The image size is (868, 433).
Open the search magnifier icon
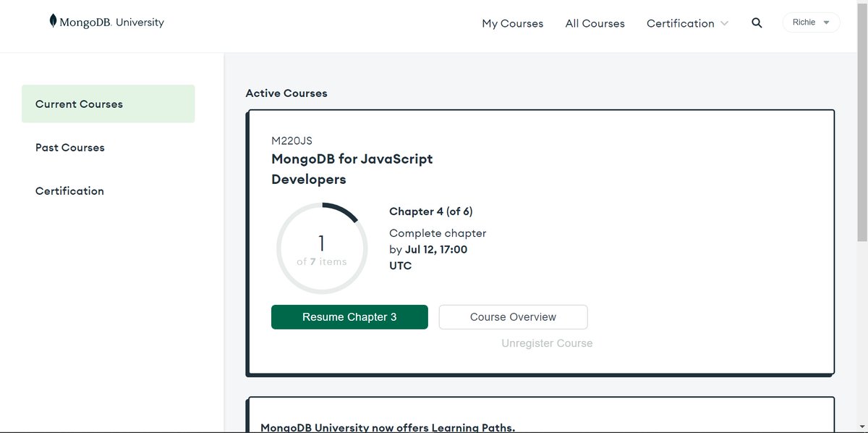757,23
